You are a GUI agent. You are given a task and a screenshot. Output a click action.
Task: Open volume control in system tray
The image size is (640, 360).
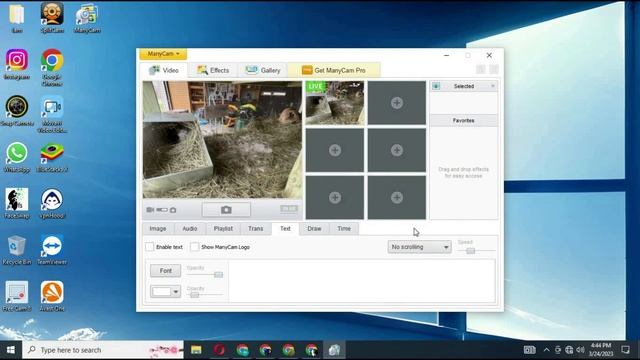pyautogui.click(x=580, y=350)
